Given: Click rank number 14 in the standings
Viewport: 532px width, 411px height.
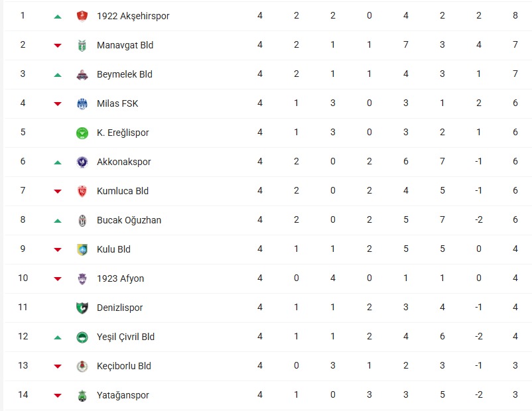Looking at the screenshot, I should point(23,395).
